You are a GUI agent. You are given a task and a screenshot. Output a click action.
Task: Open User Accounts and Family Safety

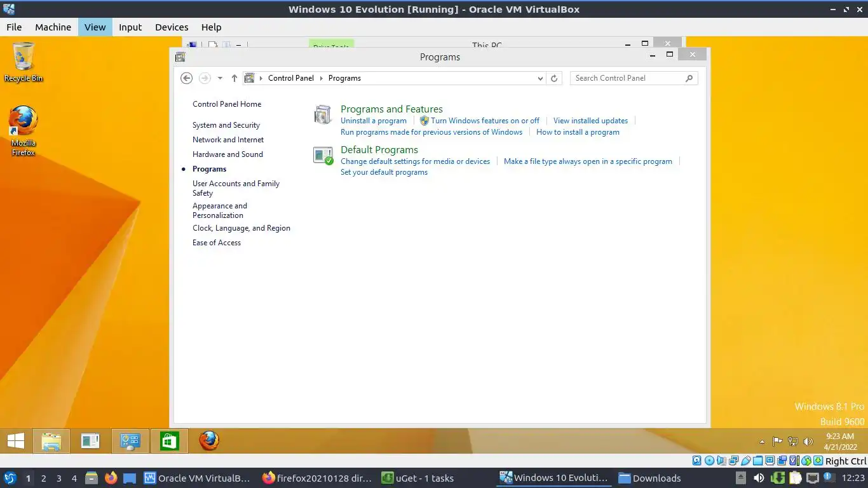click(x=236, y=188)
